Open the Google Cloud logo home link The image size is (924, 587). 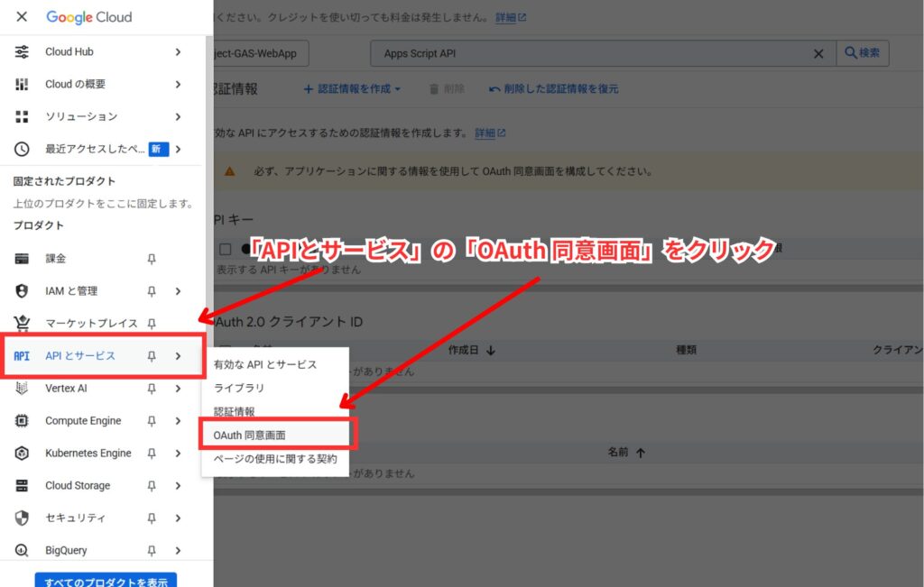pyautogui.click(x=89, y=17)
